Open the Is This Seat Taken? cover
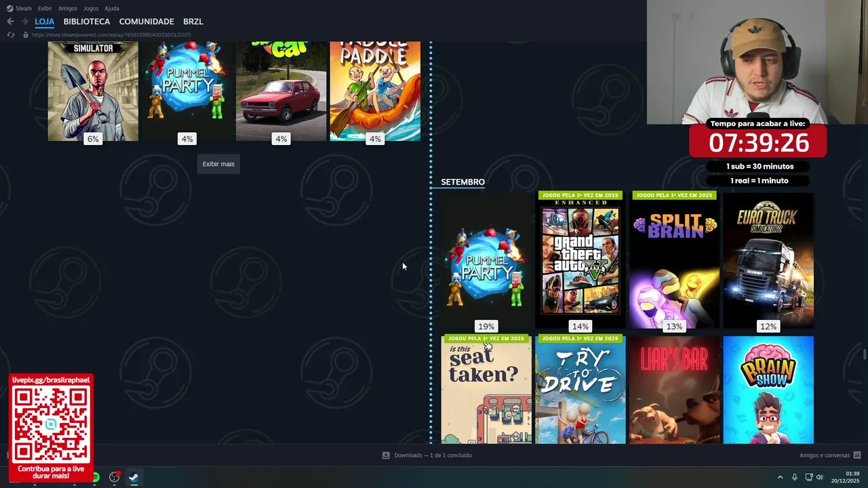Viewport: 868px width, 488px height. click(486, 390)
